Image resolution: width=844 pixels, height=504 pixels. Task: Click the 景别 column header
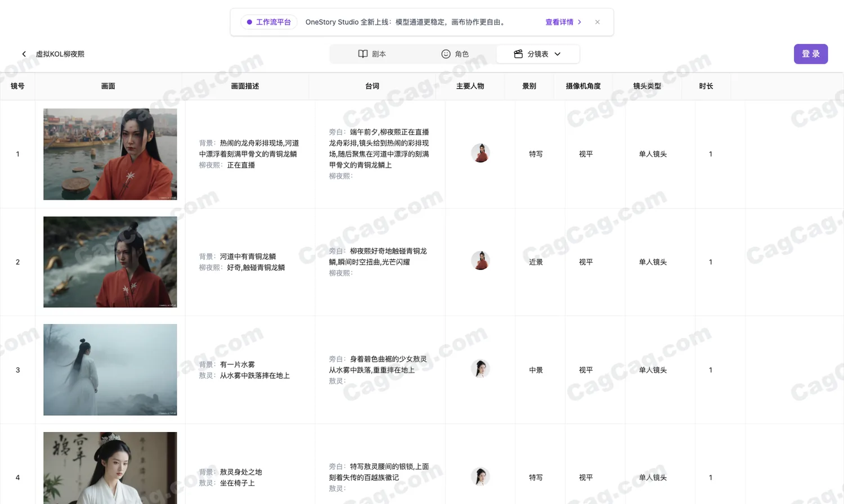click(x=529, y=86)
